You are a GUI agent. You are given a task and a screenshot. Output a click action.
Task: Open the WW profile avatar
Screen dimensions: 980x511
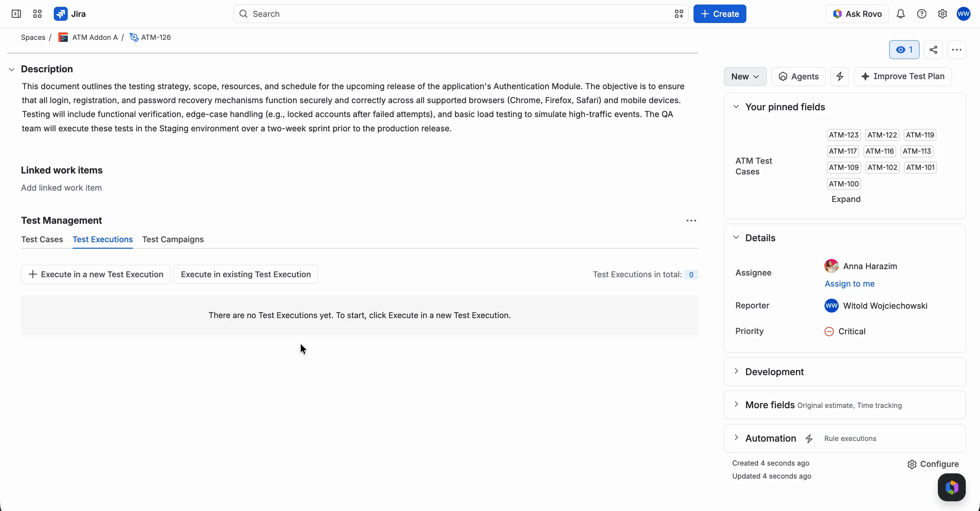click(964, 14)
